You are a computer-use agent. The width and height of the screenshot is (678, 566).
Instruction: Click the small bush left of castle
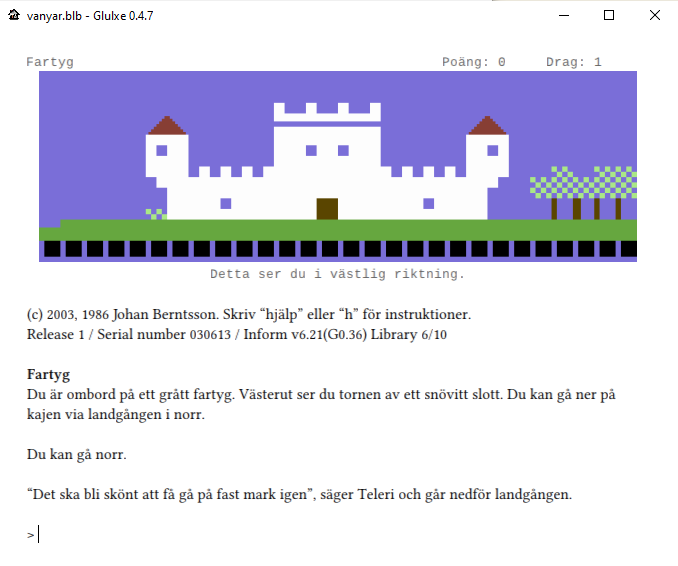155,213
